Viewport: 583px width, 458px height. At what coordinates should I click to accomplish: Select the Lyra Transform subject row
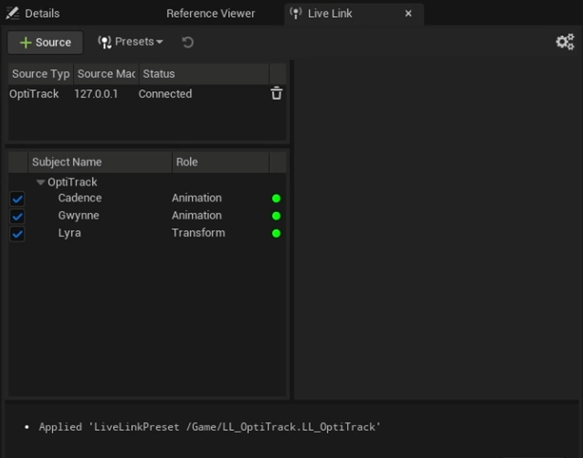click(147, 233)
